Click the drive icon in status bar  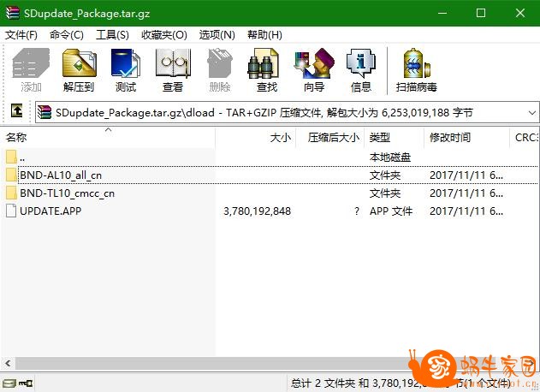[x=9, y=383]
